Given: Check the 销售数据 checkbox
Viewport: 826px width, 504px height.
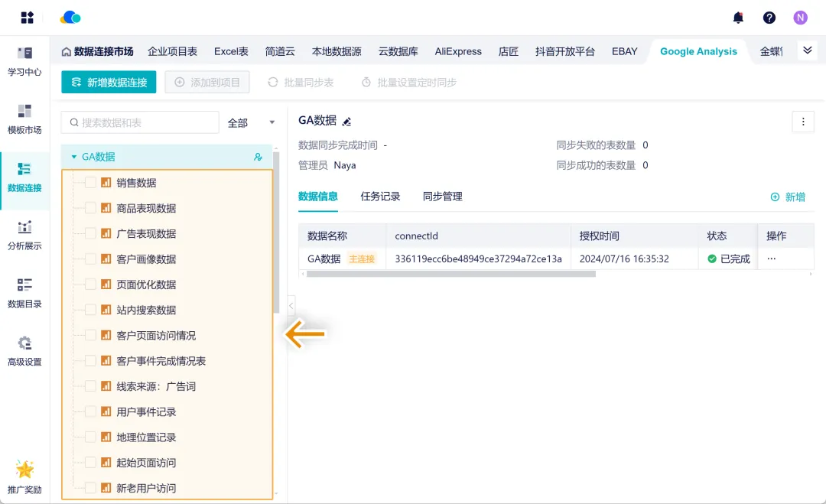Looking at the screenshot, I should pyautogui.click(x=90, y=183).
